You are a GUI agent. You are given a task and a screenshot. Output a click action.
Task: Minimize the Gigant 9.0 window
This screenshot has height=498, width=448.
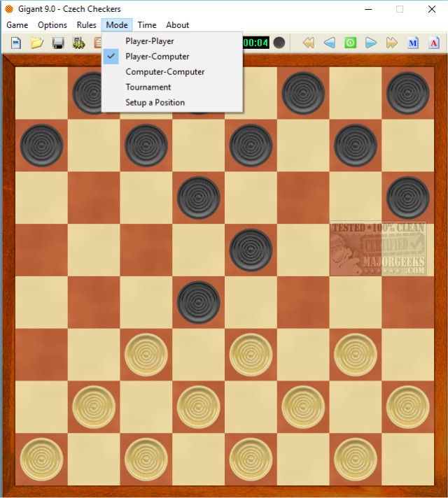[368, 9]
